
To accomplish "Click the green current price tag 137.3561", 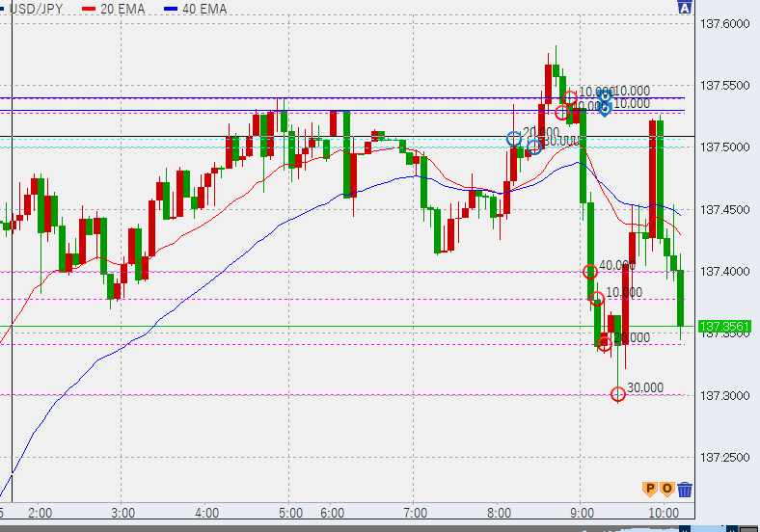I will coord(725,327).
